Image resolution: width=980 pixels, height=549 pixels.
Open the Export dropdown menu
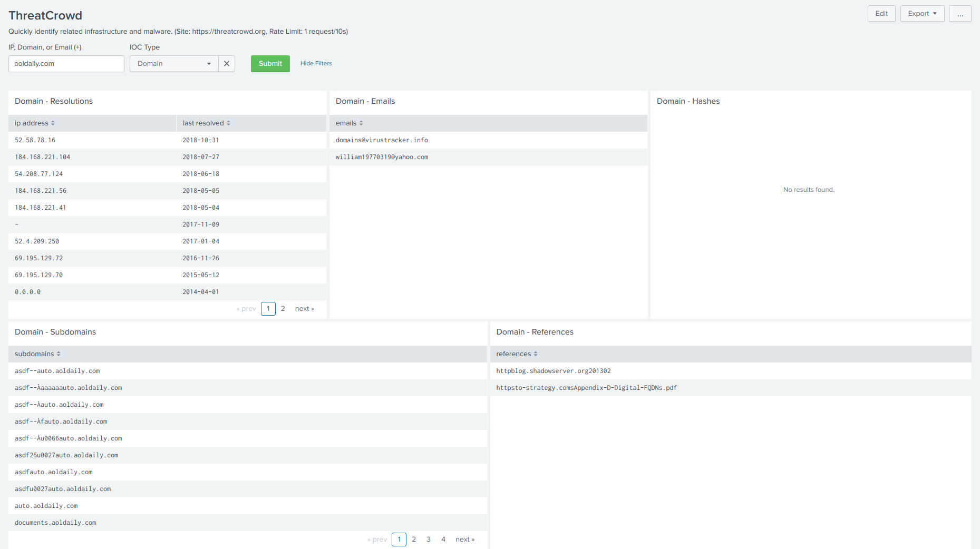tap(922, 14)
